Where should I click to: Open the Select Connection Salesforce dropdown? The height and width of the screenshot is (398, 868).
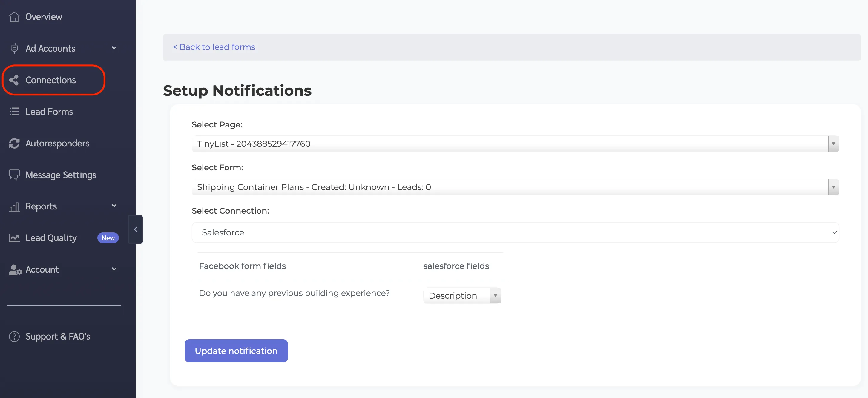[515, 232]
